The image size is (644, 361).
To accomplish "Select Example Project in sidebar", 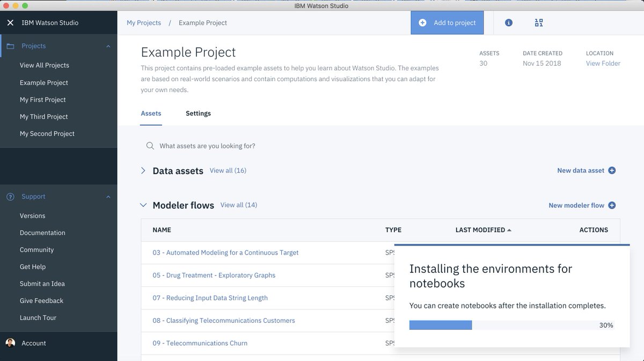I will click(x=44, y=83).
